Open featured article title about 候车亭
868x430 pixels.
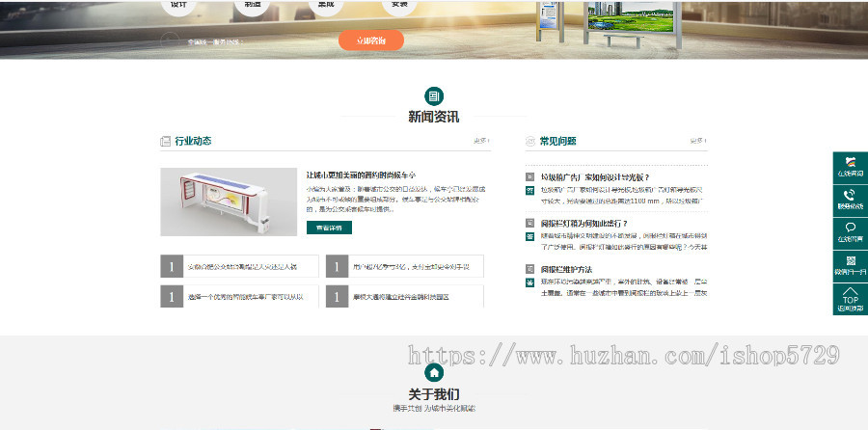tap(361, 175)
